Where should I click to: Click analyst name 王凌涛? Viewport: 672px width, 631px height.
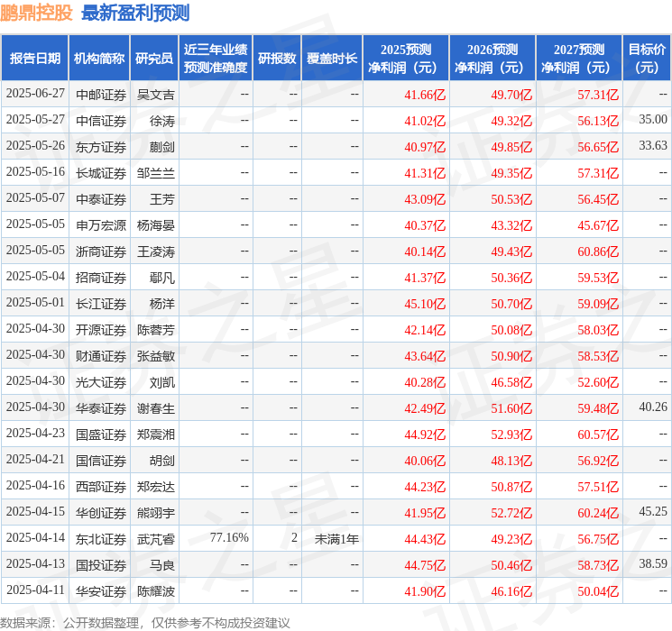(x=155, y=251)
